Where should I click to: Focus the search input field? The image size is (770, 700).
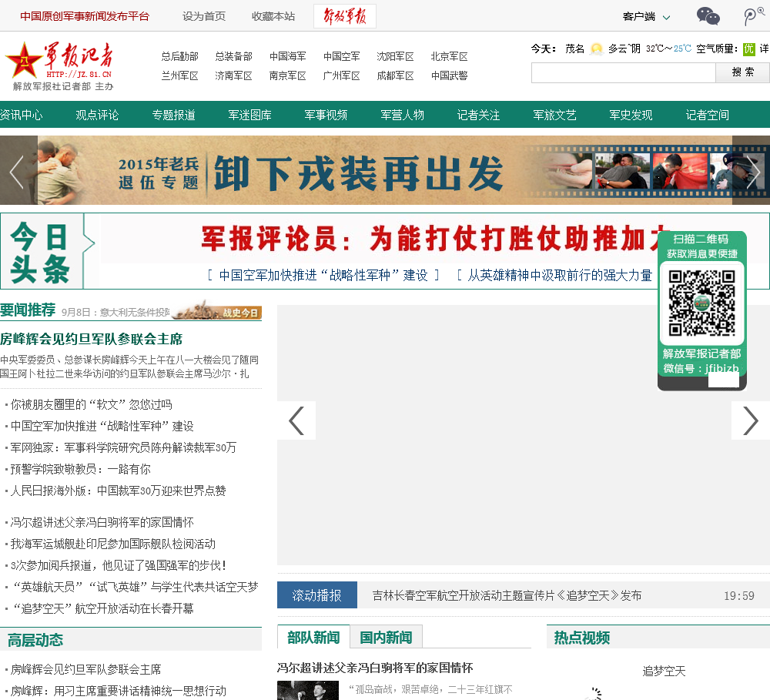623,72
